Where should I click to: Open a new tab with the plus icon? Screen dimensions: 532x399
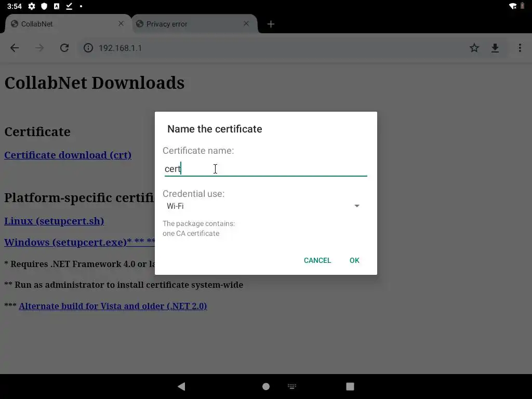coord(271,24)
